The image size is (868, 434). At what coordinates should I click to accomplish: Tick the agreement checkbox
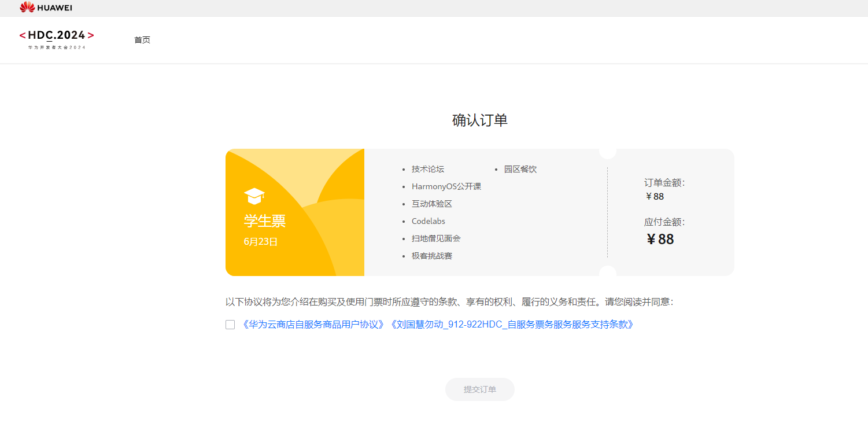230,325
